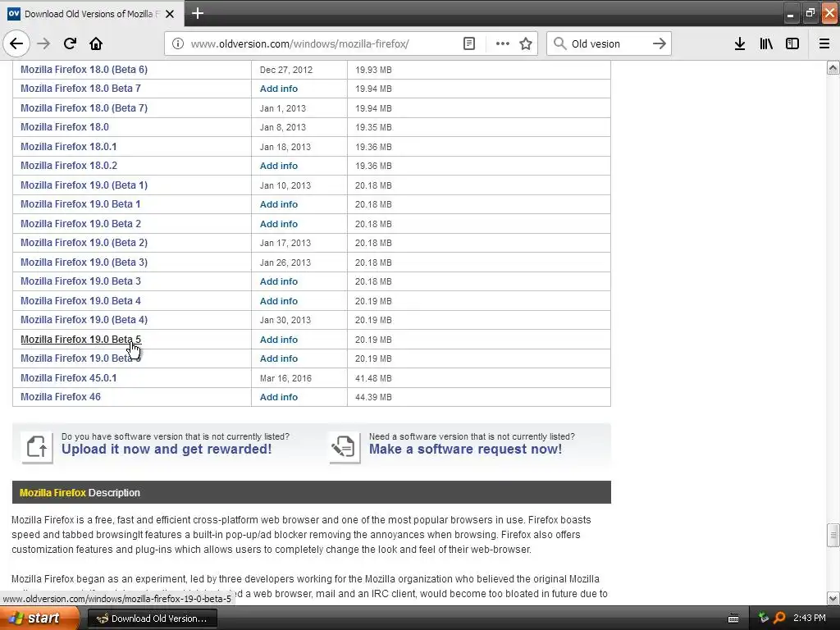The image size is (840, 630).
Task: Open Mozilla Firefox 19.0 (Beta 2) link
Action: tap(84, 243)
